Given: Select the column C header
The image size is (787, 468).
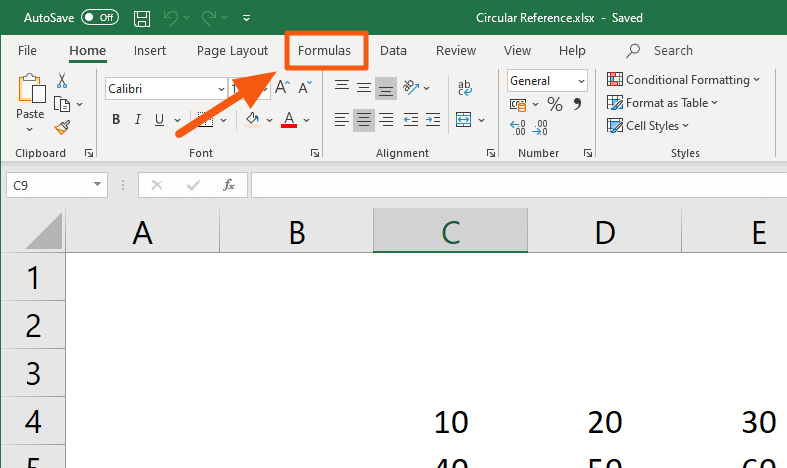Looking at the screenshot, I should 450,233.
